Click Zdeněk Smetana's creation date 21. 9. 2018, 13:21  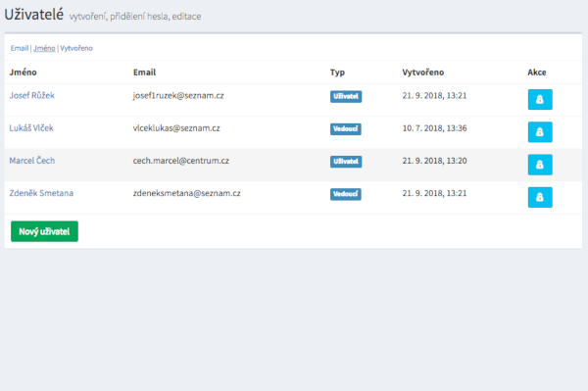pos(434,193)
